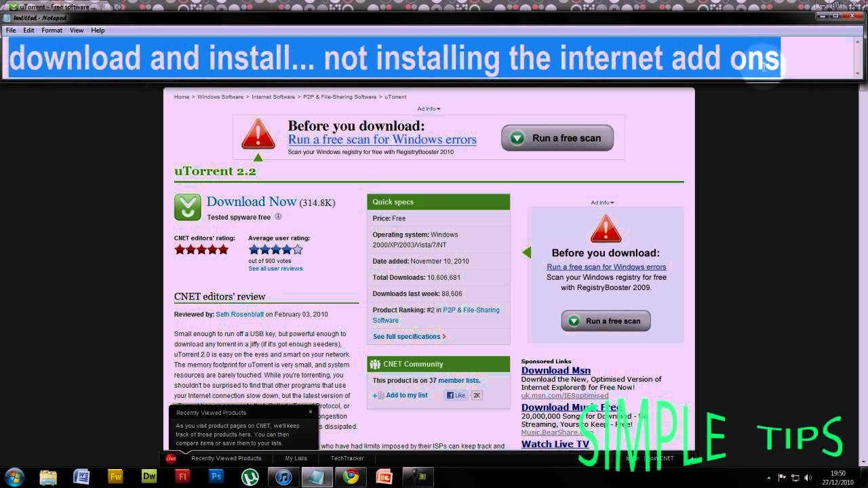
Task: Open uk.msn.com/IE8optimised link
Action: tap(564, 395)
